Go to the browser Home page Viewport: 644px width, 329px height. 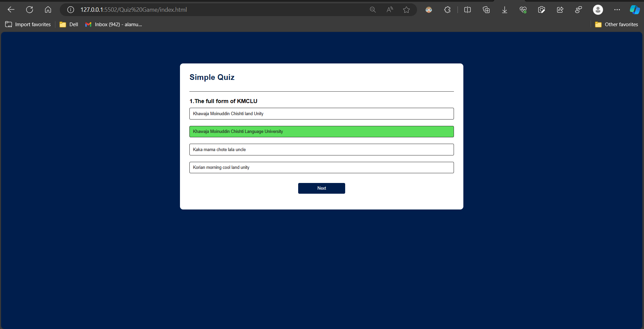pos(48,10)
